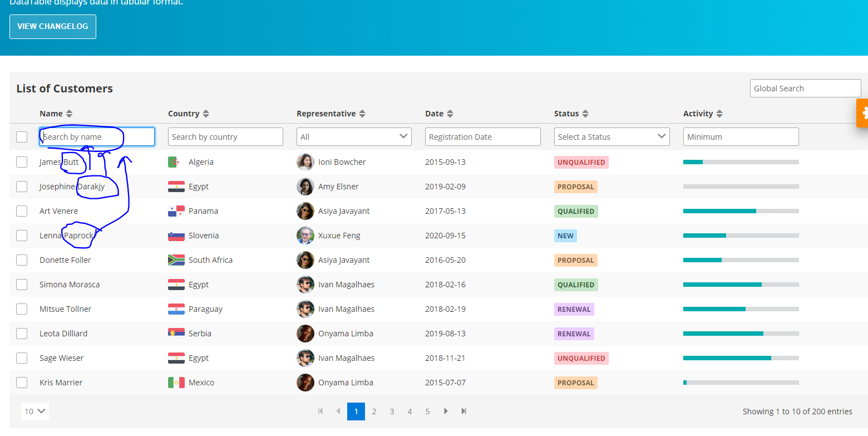The height and width of the screenshot is (436, 868).
Task: Expand the Select a Status dropdown
Action: coord(611,136)
